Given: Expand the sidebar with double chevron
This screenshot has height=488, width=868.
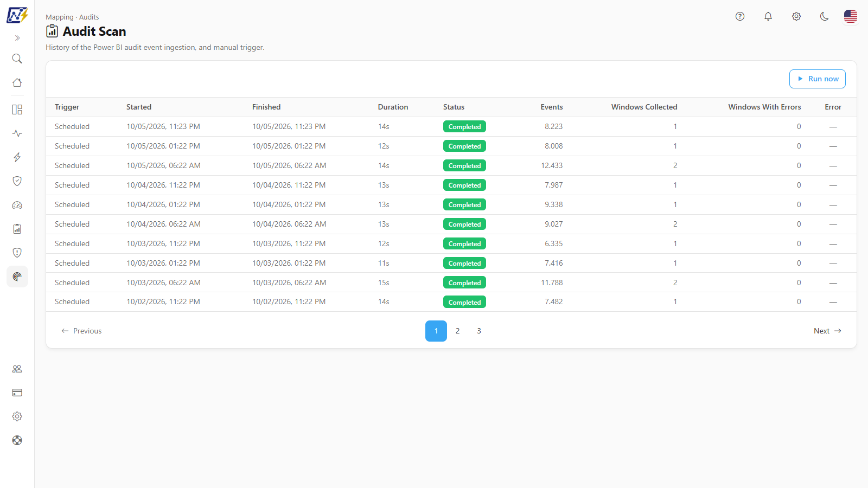Looking at the screenshot, I should 17,38.
